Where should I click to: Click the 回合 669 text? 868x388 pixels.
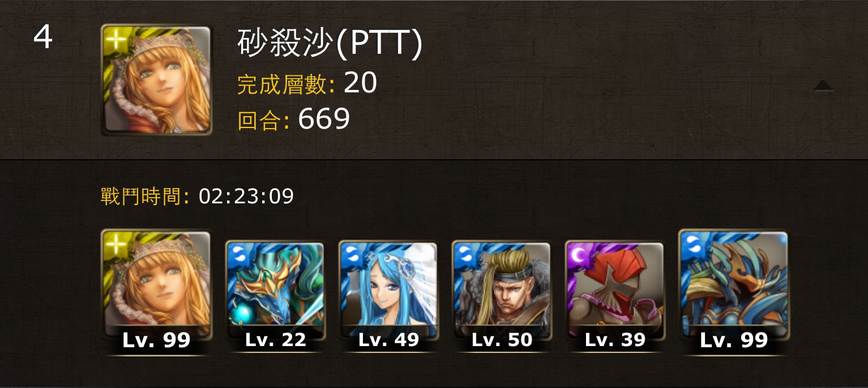[294, 120]
